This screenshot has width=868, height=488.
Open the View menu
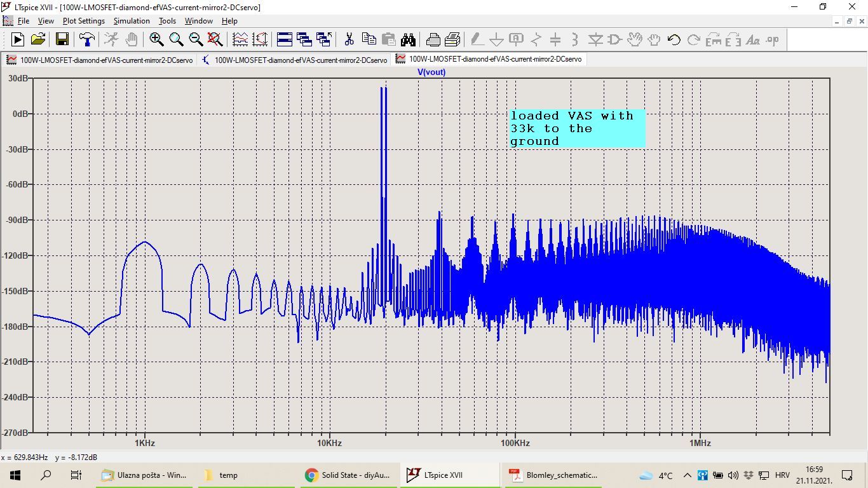[x=46, y=21]
